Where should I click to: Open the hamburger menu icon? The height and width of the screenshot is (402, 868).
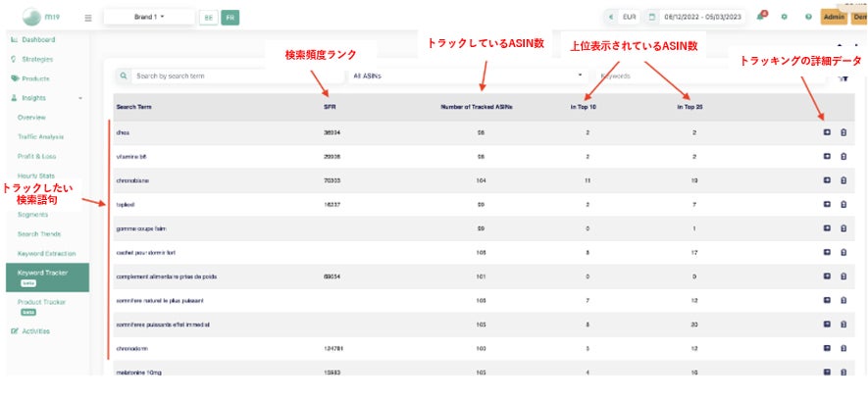click(88, 17)
